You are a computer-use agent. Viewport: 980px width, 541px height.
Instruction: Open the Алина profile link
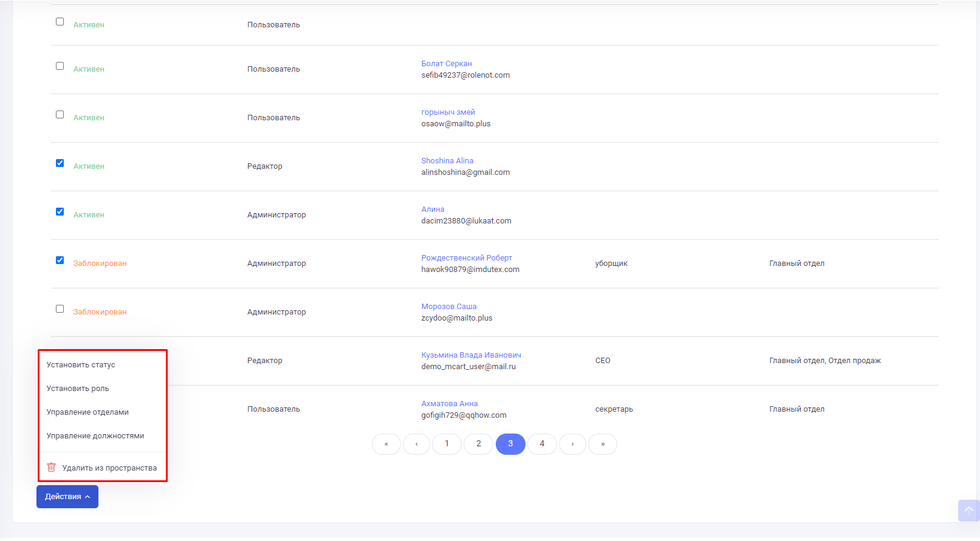[x=433, y=209]
